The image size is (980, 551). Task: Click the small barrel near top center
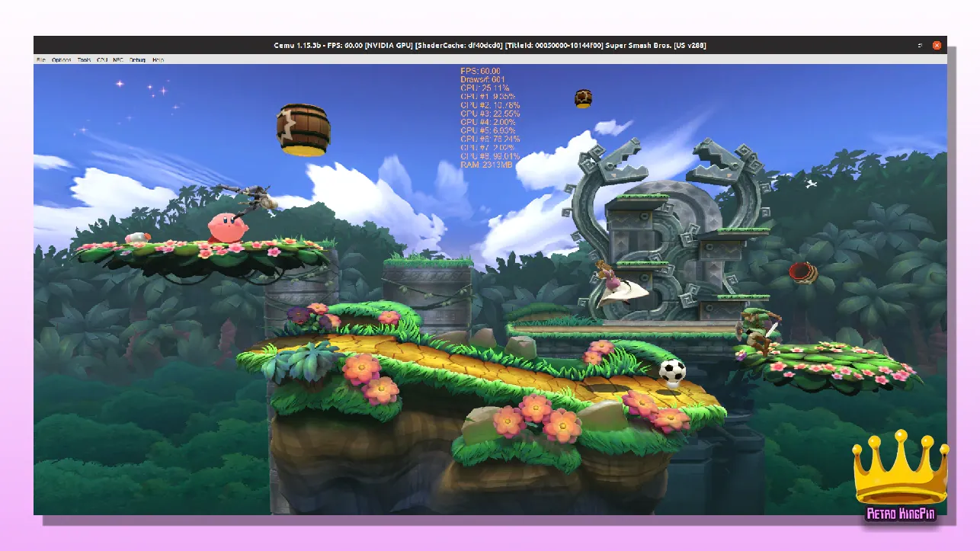pyautogui.click(x=583, y=98)
